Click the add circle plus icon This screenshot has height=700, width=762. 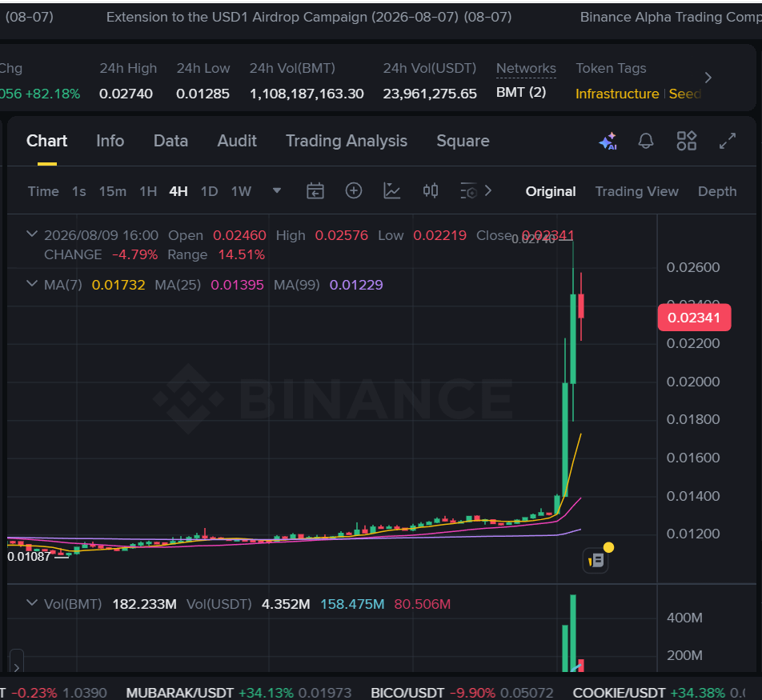(354, 191)
